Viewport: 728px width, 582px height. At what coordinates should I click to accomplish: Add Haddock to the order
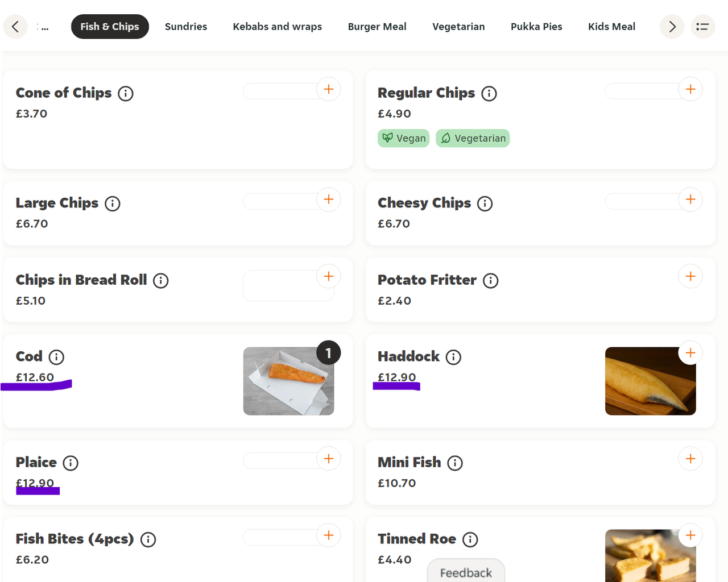pyautogui.click(x=690, y=353)
